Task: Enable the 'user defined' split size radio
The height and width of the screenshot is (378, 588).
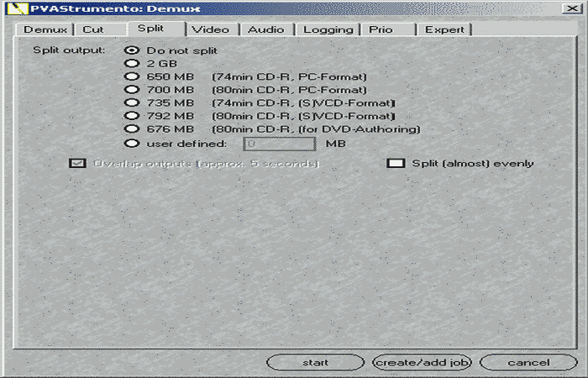Action: (x=130, y=143)
